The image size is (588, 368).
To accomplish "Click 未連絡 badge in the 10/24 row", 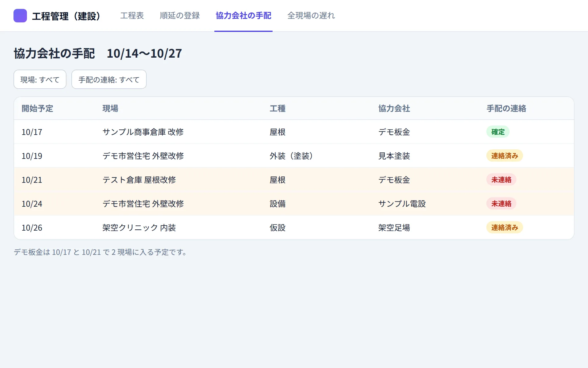I will coord(501,204).
